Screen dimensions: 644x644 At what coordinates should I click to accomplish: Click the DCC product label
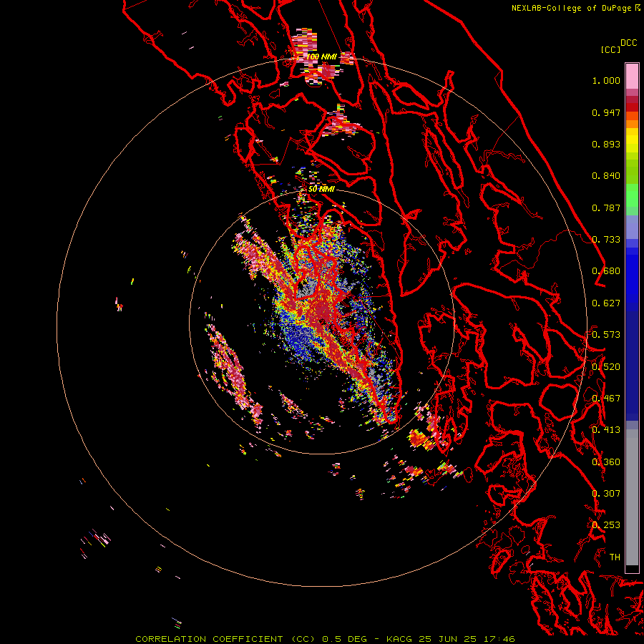point(629,43)
